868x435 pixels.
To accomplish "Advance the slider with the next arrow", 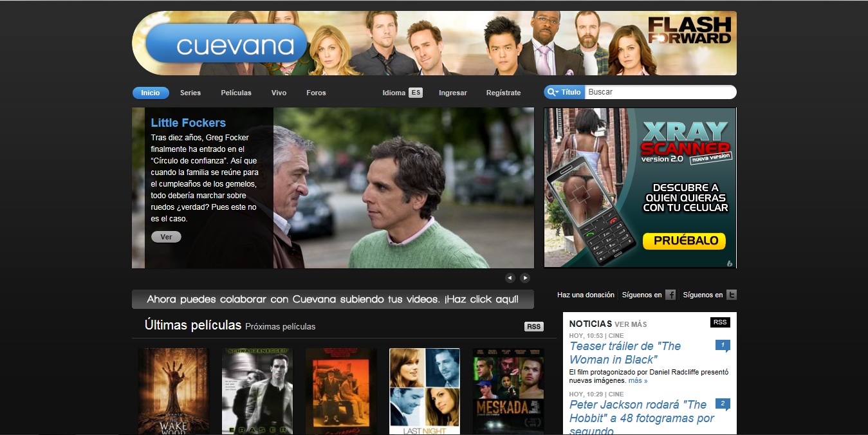I will click(x=525, y=277).
